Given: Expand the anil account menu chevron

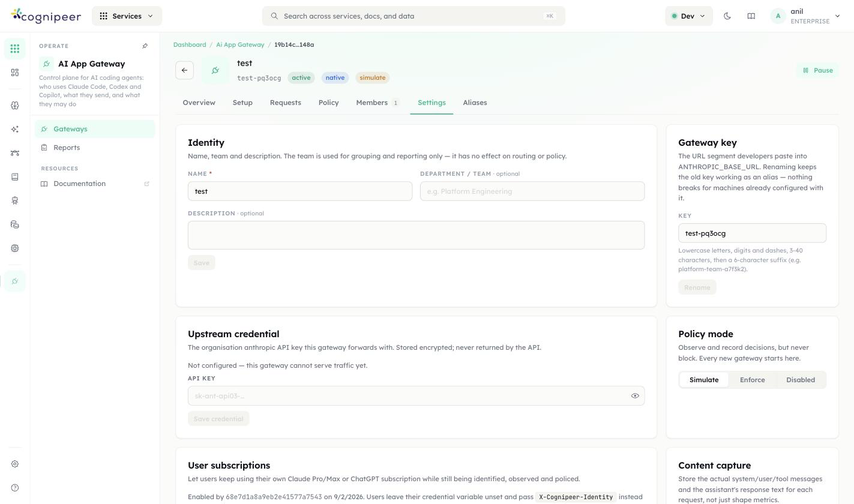Looking at the screenshot, I should tap(838, 16).
